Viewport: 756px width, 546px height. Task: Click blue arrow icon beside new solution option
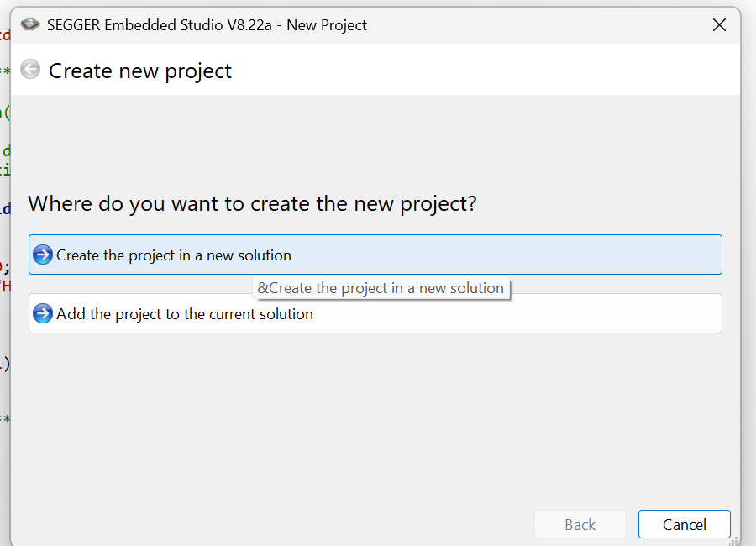[43, 255]
